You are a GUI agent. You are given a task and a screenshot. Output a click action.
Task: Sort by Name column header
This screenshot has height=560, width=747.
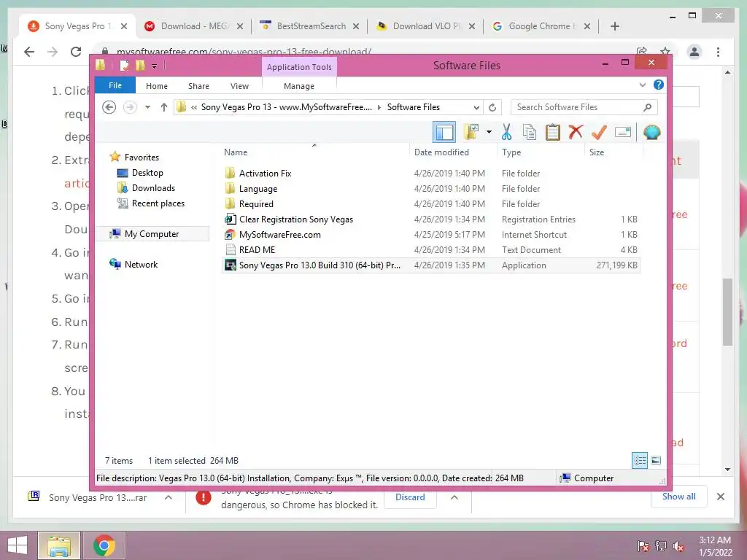click(314, 152)
